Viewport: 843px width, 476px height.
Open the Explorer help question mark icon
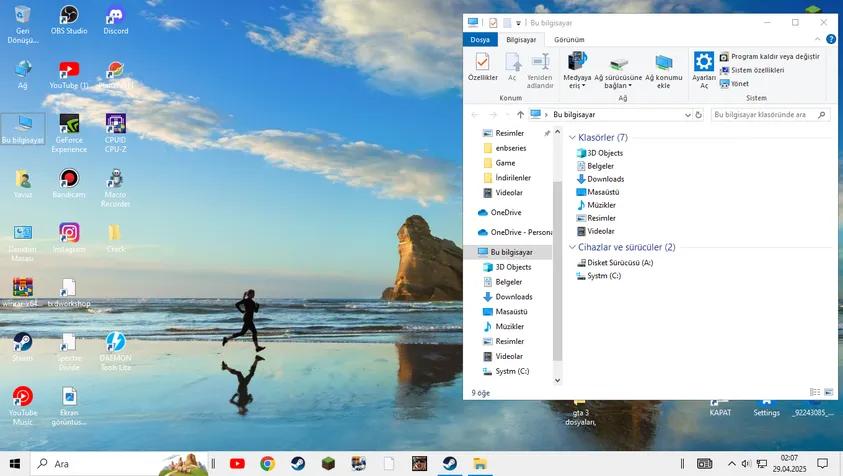831,39
